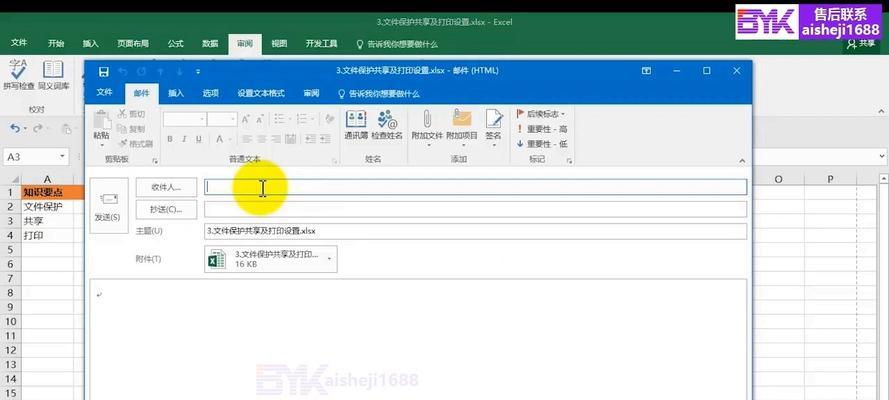Select Excel column O header
Viewport: 889px width, 400px height.
[778, 179]
